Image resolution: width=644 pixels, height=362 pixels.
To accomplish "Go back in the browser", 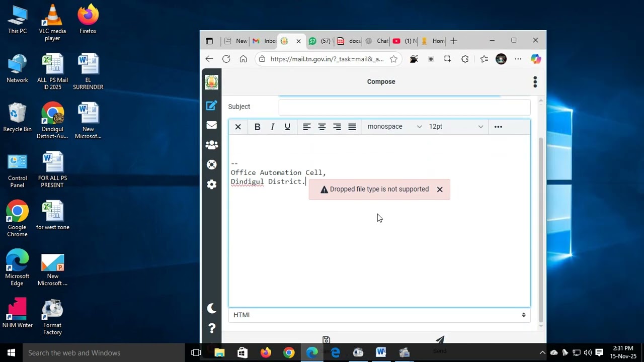I will [209, 59].
